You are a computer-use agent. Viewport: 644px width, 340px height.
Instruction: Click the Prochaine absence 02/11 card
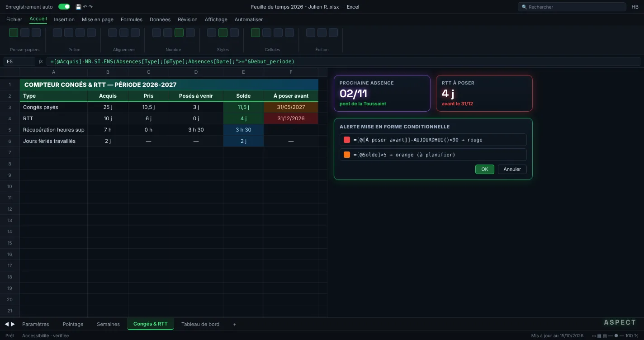(x=382, y=93)
